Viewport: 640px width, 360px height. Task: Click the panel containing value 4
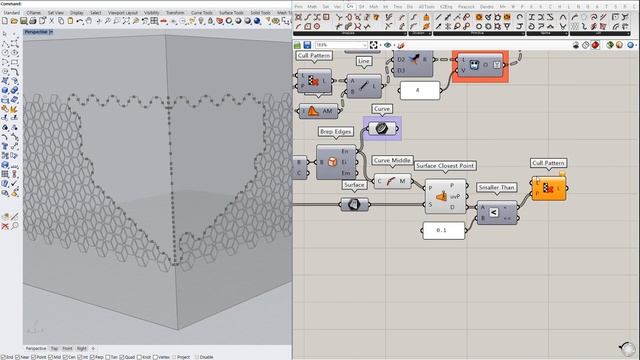click(x=420, y=90)
